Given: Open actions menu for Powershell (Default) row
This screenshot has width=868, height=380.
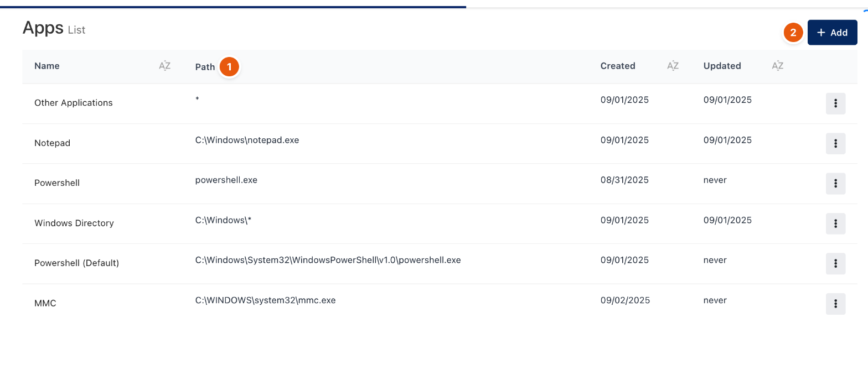Looking at the screenshot, I should click(x=835, y=264).
